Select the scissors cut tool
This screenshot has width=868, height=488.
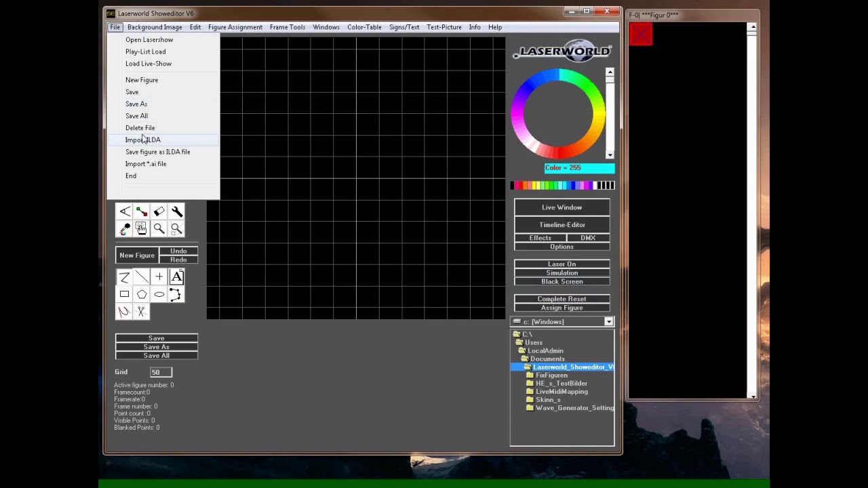pyautogui.click(x=141, y=311)
